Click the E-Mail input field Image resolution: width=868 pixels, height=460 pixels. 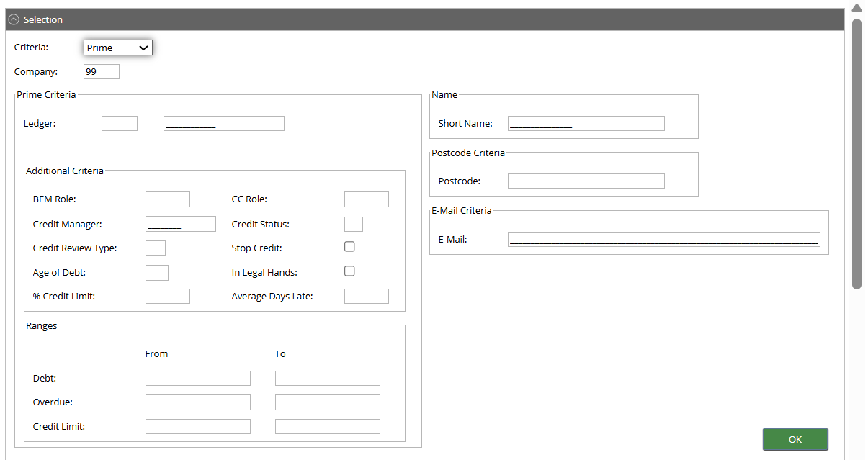tap(664, 239)
